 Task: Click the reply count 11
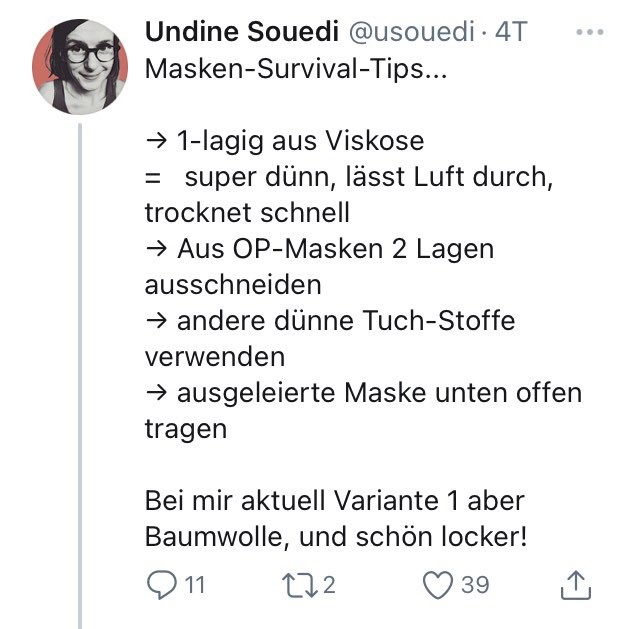[194, 583]
